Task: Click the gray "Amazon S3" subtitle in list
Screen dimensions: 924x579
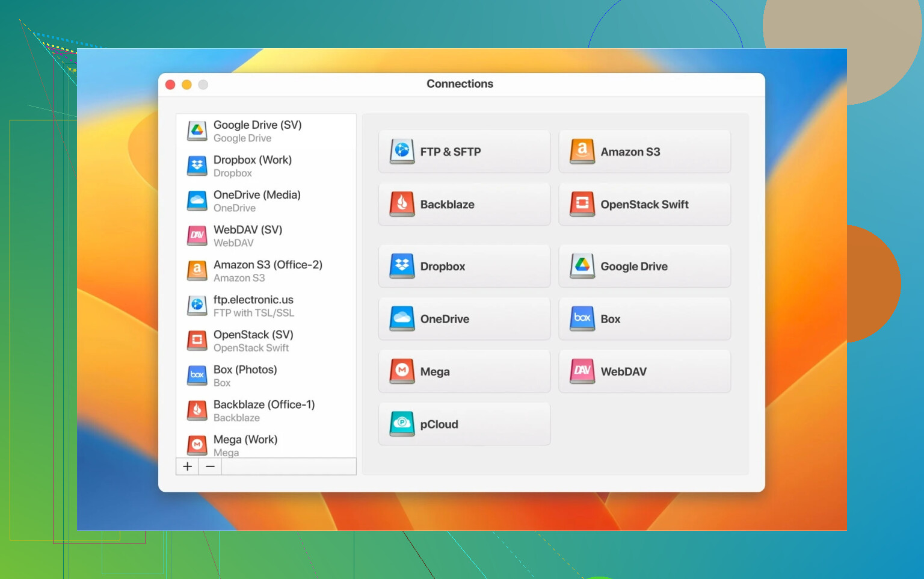Action: [239, 278]
